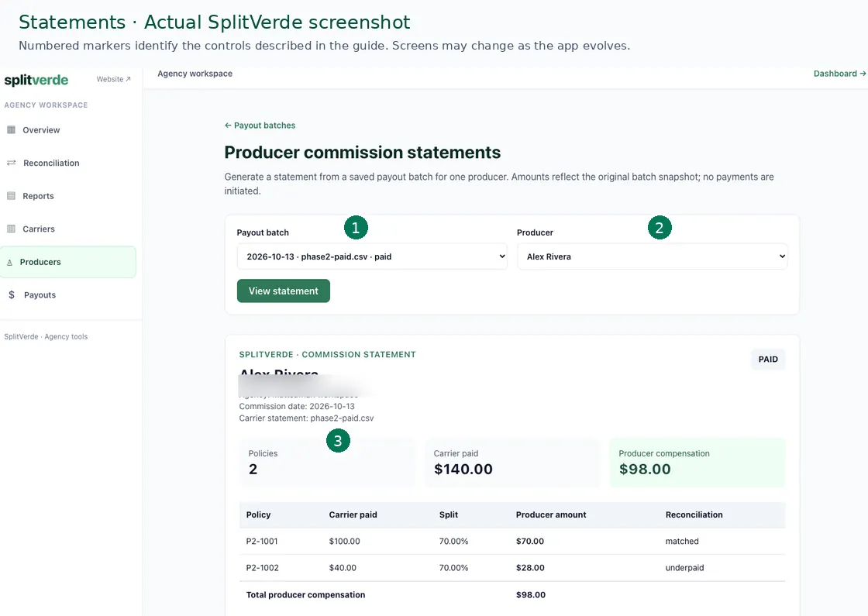Screen dimensions: 868x616
Task: Click the Agency workspace header text
Action: coord(195,74)
